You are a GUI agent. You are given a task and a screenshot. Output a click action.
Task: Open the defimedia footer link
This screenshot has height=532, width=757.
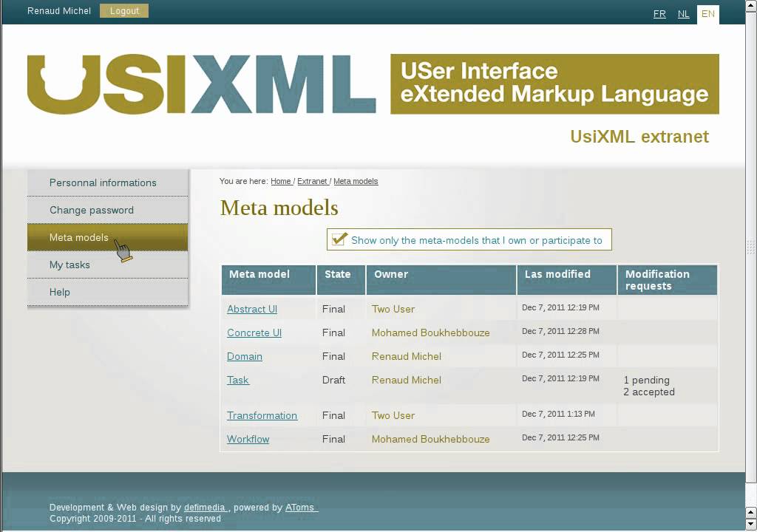coord(205,508)
